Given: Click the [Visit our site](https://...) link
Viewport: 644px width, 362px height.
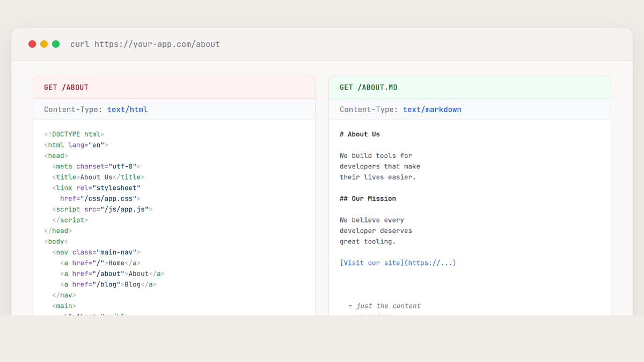Looking at the screenshot, I should pyautogui.click(x=398, y=263).
